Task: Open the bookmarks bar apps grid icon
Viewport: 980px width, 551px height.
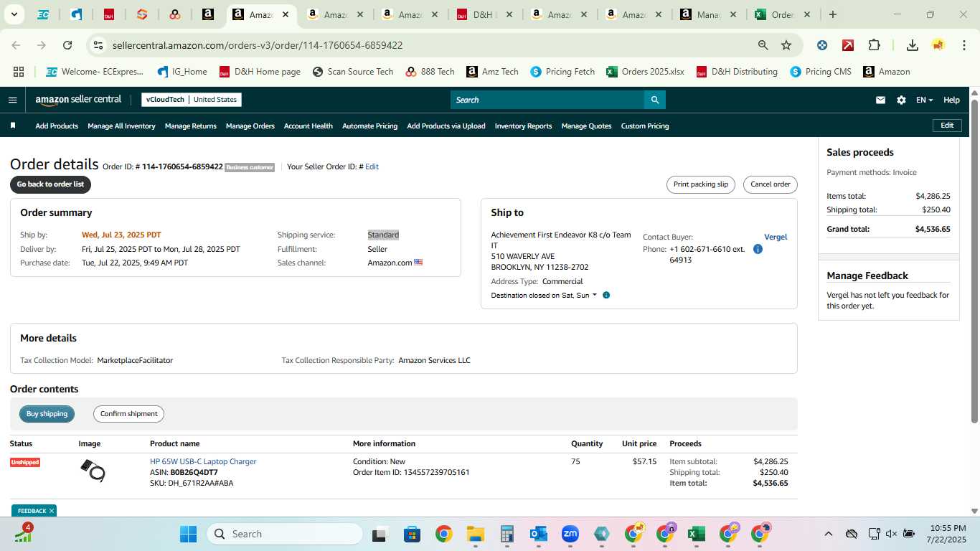Action: [x=19, y=72]
